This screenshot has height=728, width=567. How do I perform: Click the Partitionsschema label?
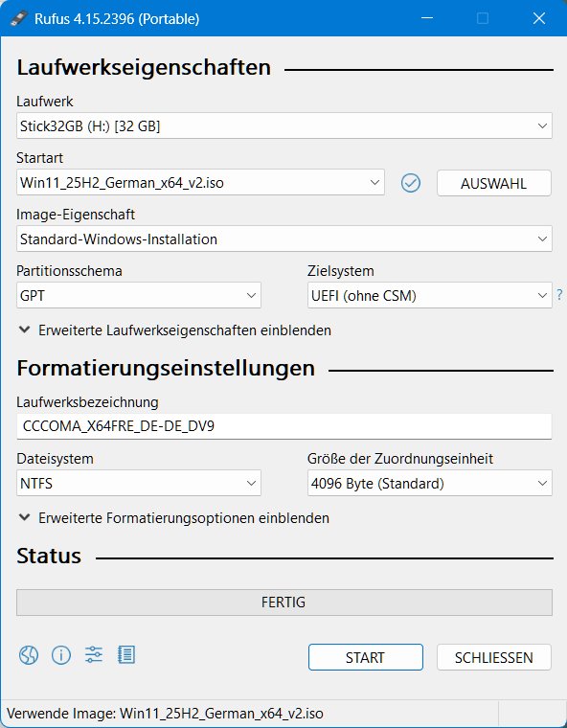[x=69, y=271]
